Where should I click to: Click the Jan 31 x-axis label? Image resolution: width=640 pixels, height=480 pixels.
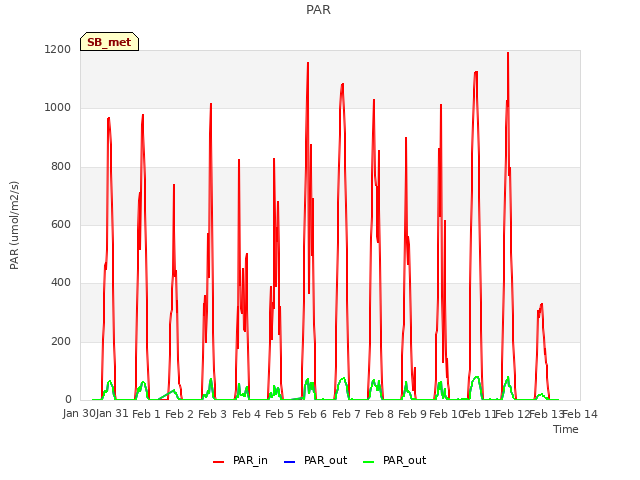point(112,413)
